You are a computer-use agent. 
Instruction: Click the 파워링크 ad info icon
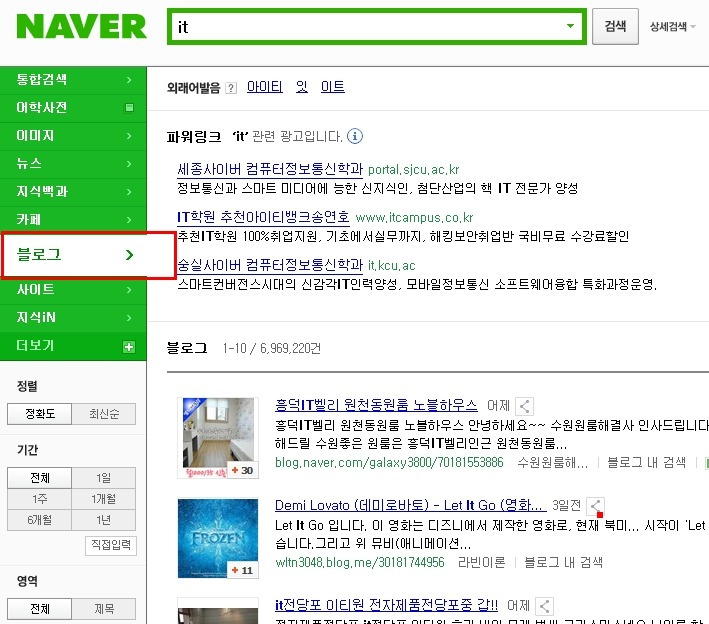[355, 136]
